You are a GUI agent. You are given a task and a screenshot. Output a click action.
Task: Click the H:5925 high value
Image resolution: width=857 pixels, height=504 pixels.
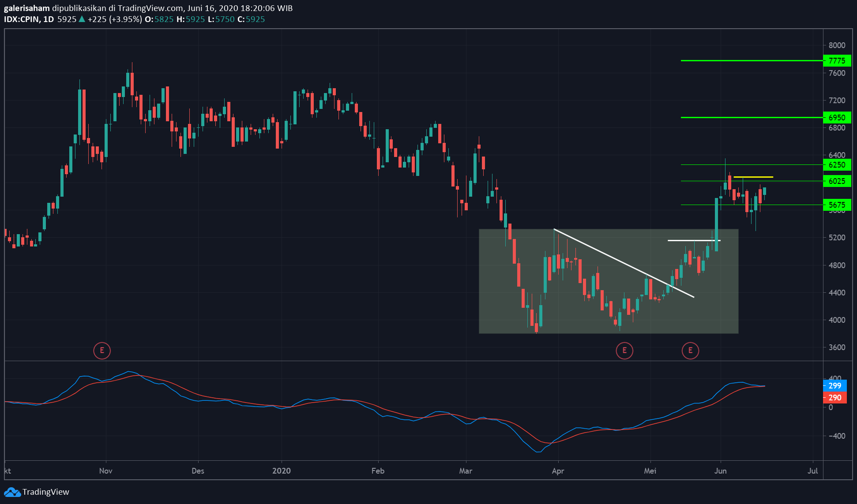pyautogui.click(x=191, y=19)
